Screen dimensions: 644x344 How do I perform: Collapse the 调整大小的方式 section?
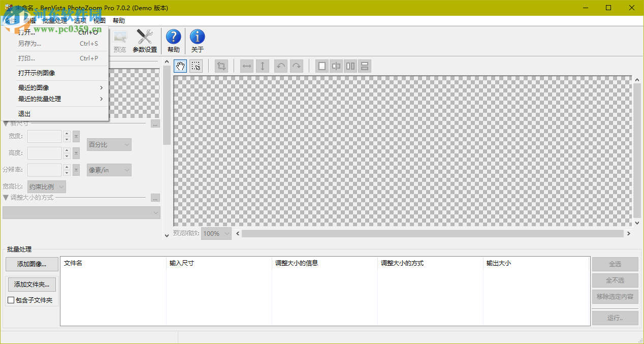(5, 198)
